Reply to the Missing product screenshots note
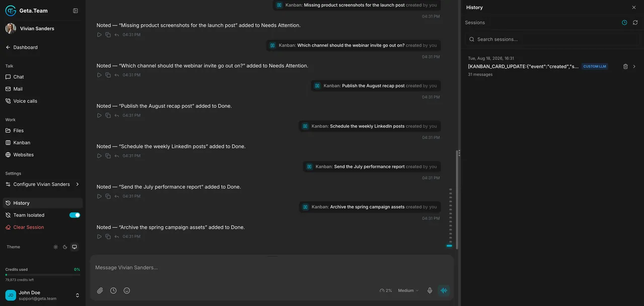 click(x=117, y=35)
